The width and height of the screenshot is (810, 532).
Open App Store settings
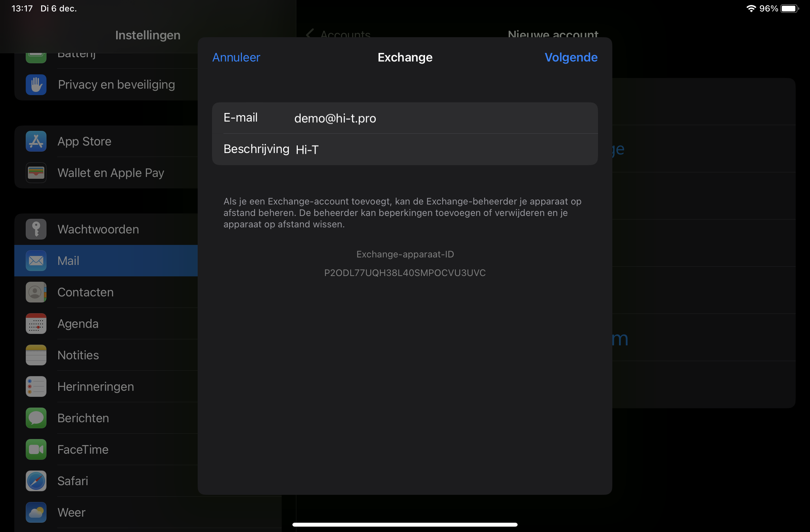point(106,141)
